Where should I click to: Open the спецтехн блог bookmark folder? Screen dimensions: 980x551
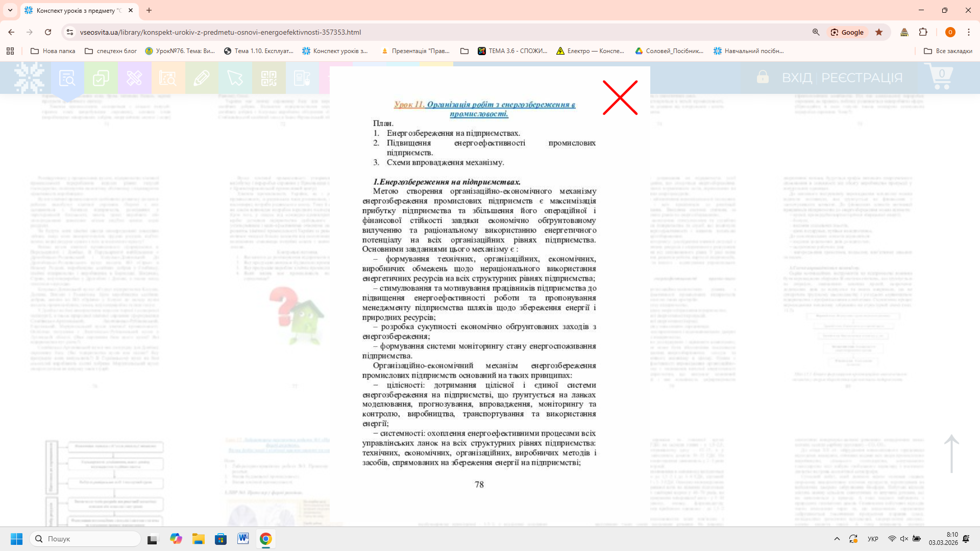click(x=111, y=51)
